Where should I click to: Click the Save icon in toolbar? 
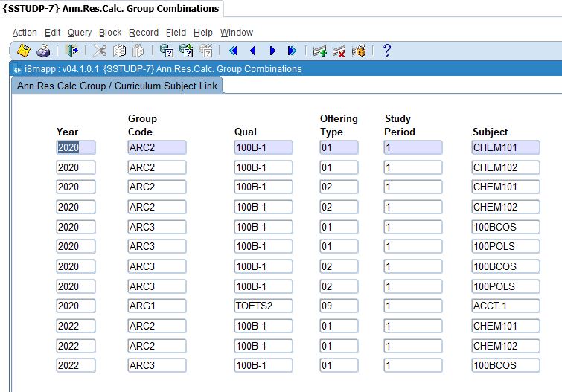24,51
